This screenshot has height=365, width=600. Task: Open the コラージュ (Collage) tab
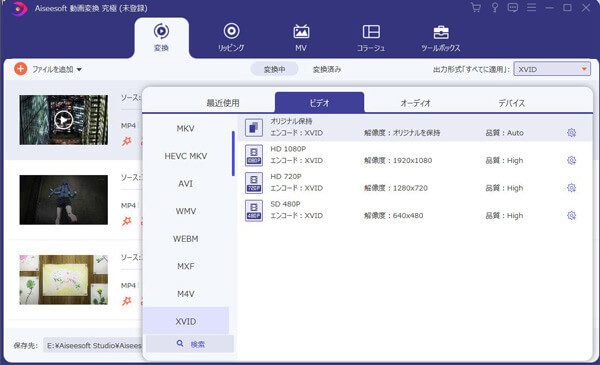(371, 38)
